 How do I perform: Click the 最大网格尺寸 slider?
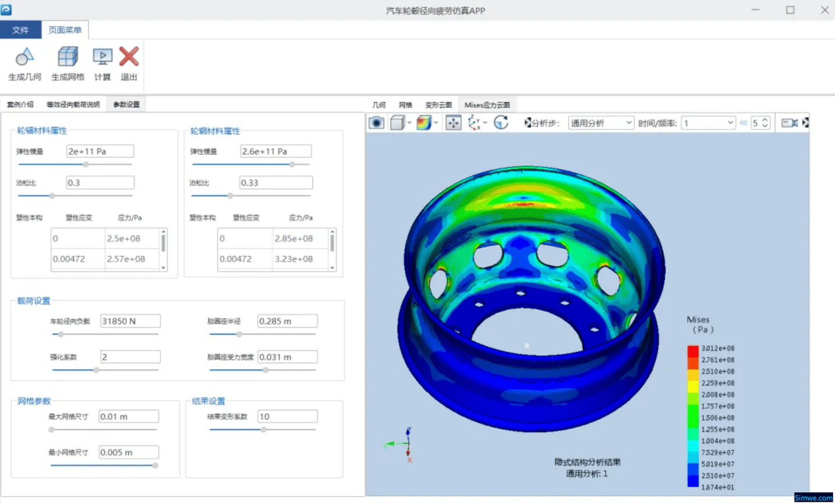pyautogui.click(x=103, y=430)
